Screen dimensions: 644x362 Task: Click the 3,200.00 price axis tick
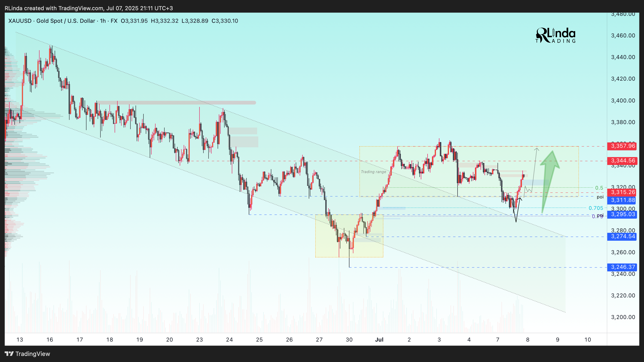point(623,317)
